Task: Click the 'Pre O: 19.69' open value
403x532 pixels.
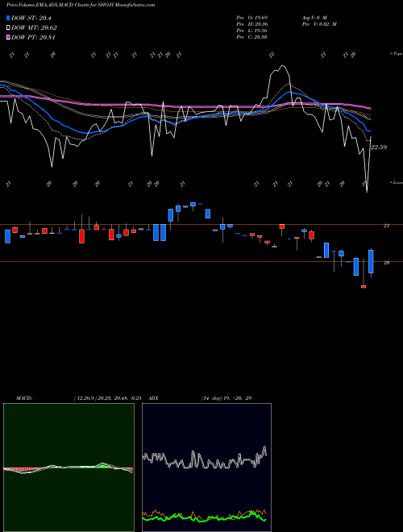Action: pyautogui.click(x=252, y=18)
